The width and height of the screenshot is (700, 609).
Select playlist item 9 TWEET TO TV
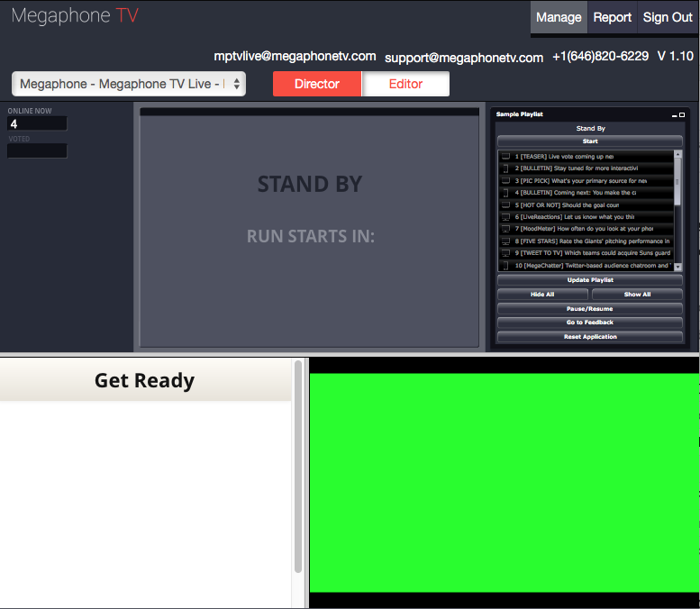tap(586, 253)
